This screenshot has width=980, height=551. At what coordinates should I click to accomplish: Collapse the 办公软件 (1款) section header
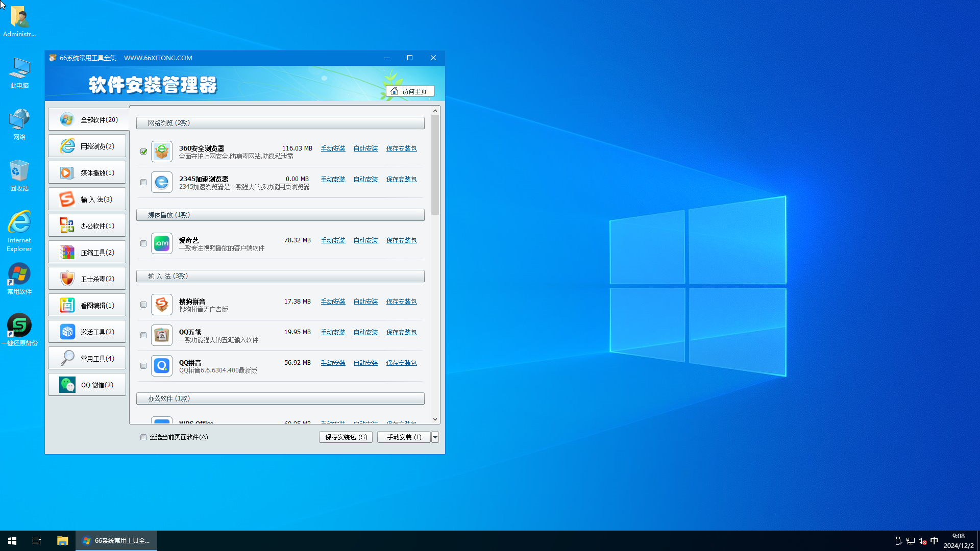pos(280,398)
